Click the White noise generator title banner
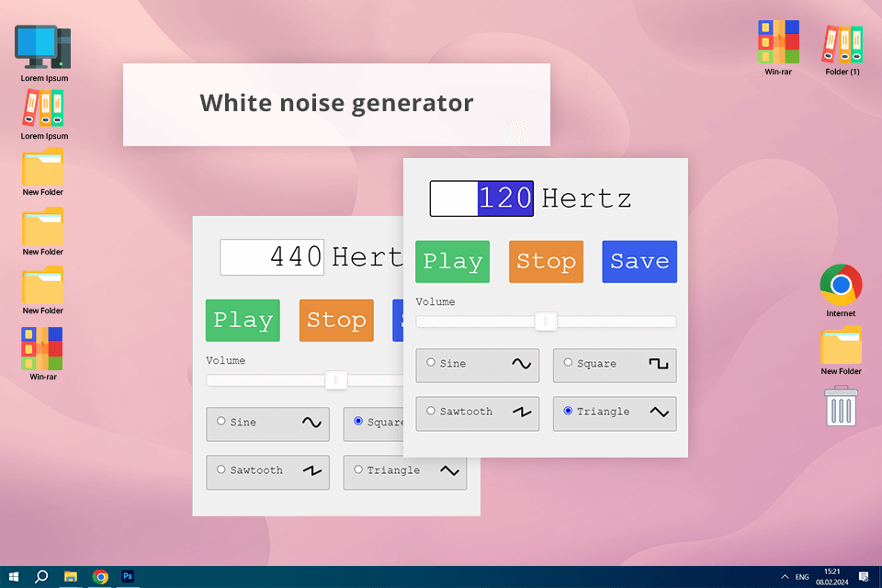This screenshot has height=588, width=882. (x=336, y=105)
